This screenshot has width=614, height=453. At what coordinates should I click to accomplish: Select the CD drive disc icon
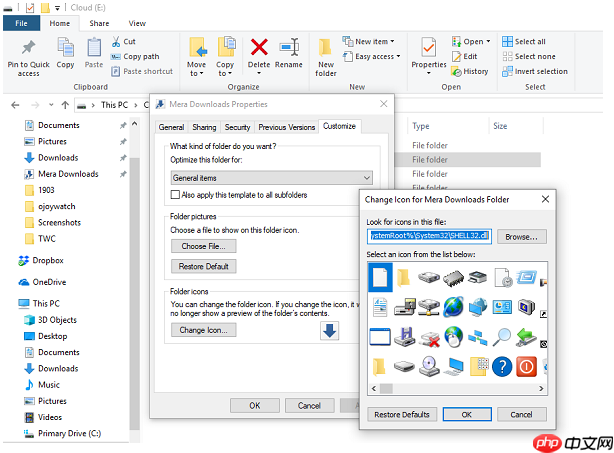tap(429, 367)
